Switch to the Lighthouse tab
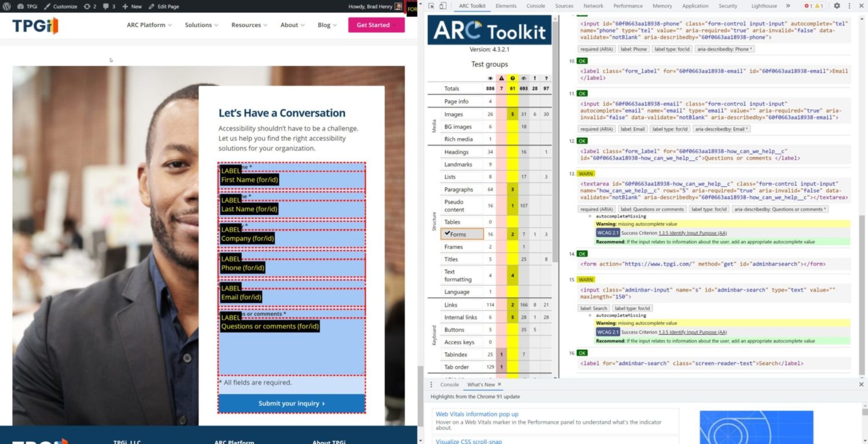The width and height of the screenshot is (868, 444). pyautogui.click(x=764, y=6)
